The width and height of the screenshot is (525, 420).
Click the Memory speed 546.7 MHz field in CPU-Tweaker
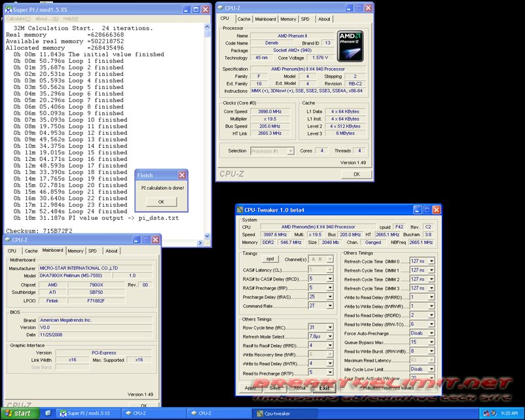[x=291, y=242]
